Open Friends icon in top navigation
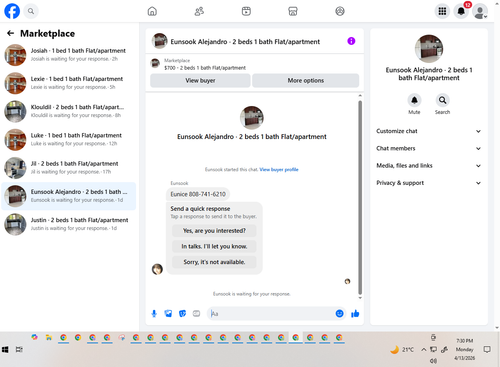500x367 pixels. point(199,11)
